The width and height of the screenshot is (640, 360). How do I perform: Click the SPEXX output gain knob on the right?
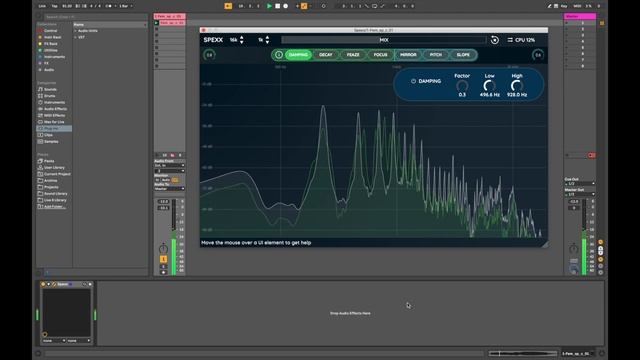coord(538,55)
